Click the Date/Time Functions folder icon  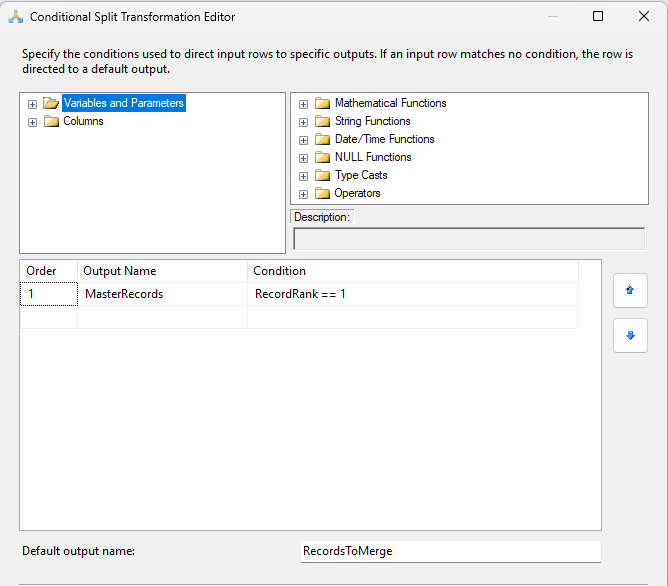click(322, 139)
